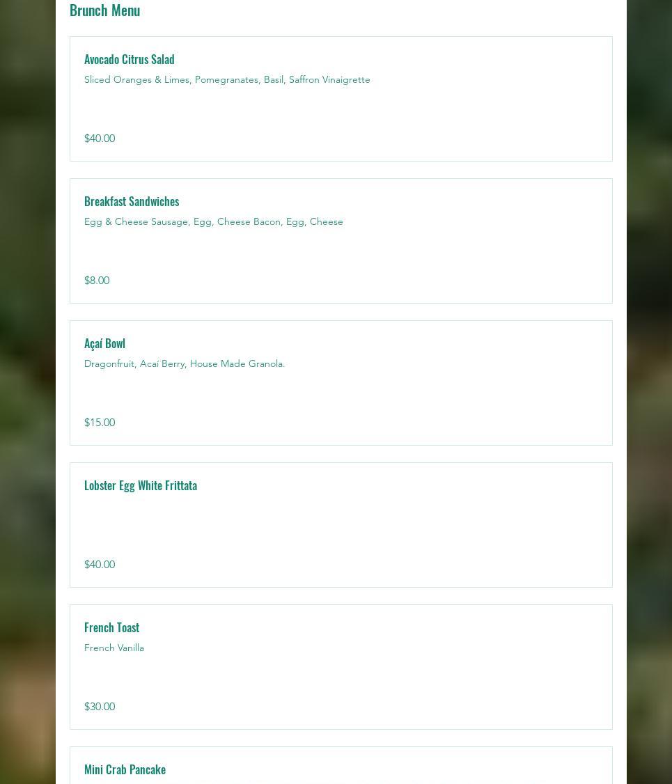672x784 pixels.
Task: Select the French Toast title
Action: pyautogui.click(x=111, y=627)
